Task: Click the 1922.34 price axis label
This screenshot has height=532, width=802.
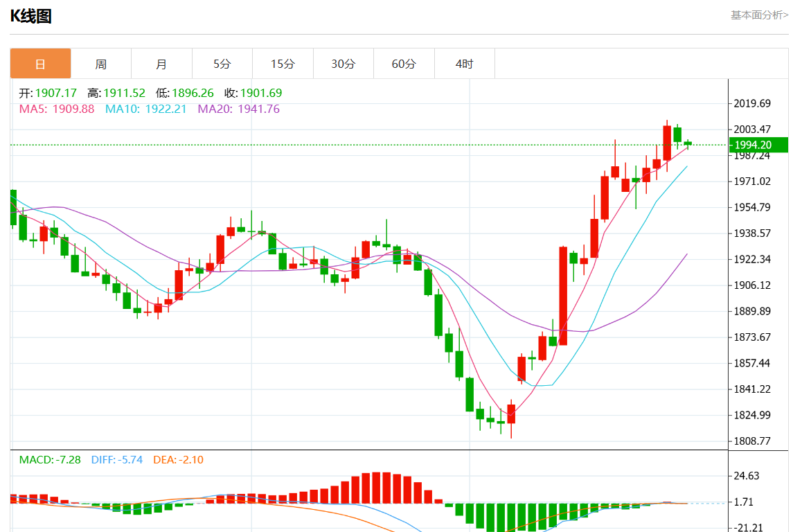Action: [752, 259]
